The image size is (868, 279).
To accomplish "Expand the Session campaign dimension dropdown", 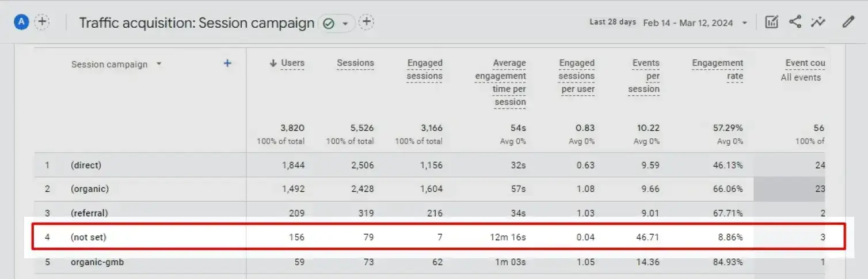I will coord(159,64).
